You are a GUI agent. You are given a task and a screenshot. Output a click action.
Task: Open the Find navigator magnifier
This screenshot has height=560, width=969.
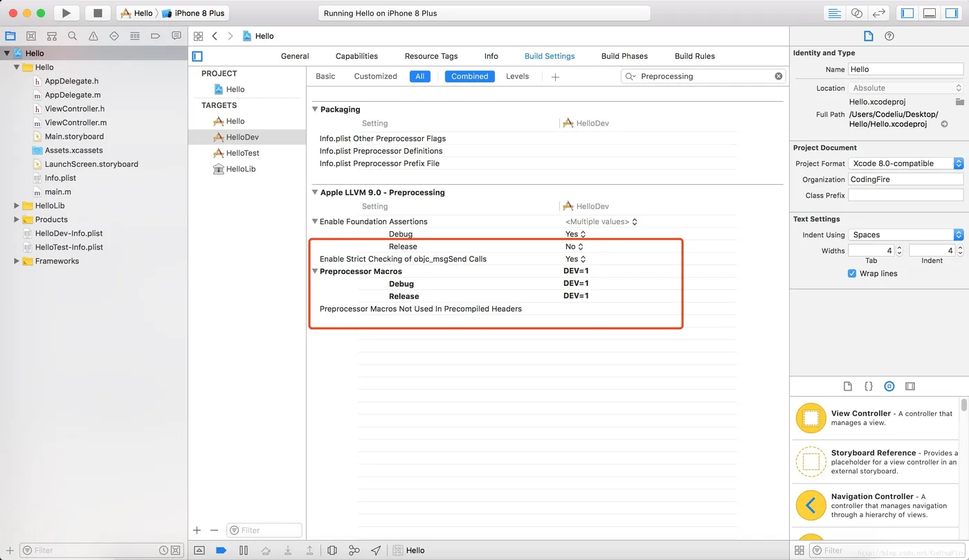pyautogui.click(x=73, y=36)
